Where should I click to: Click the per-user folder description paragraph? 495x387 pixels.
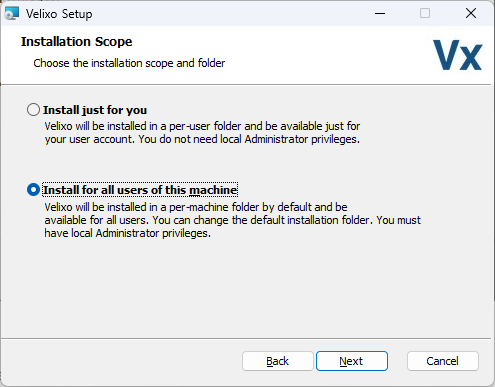coord(202,133)
